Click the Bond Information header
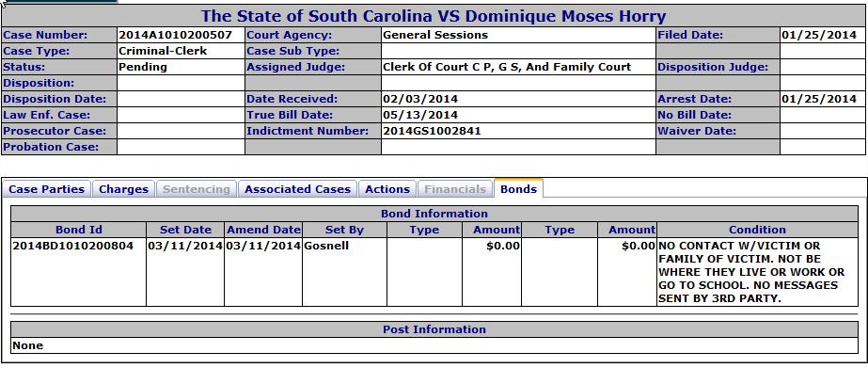868x368 pixels. 434,214
